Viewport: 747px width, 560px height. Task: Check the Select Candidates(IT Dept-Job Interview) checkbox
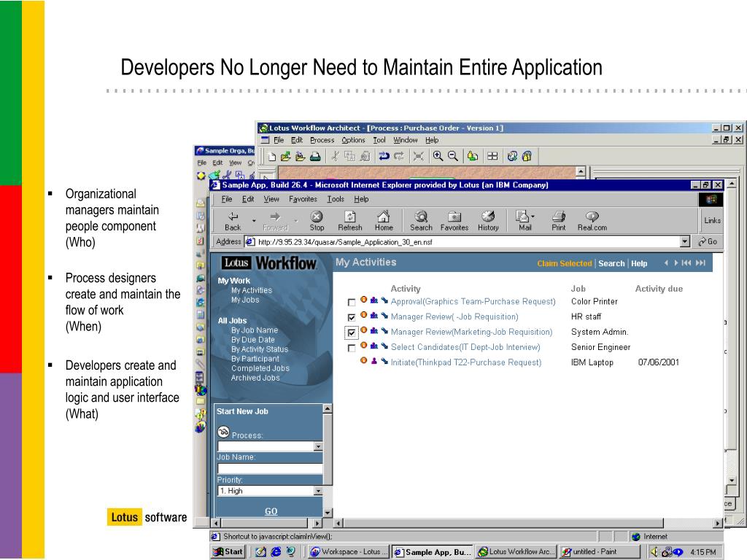click(352, 348)
